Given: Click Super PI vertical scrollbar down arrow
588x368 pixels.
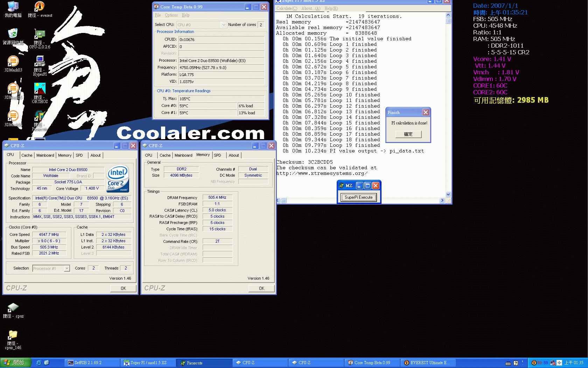Looking at the screenshot, I should pyautogui.click(x=448, y=195).
